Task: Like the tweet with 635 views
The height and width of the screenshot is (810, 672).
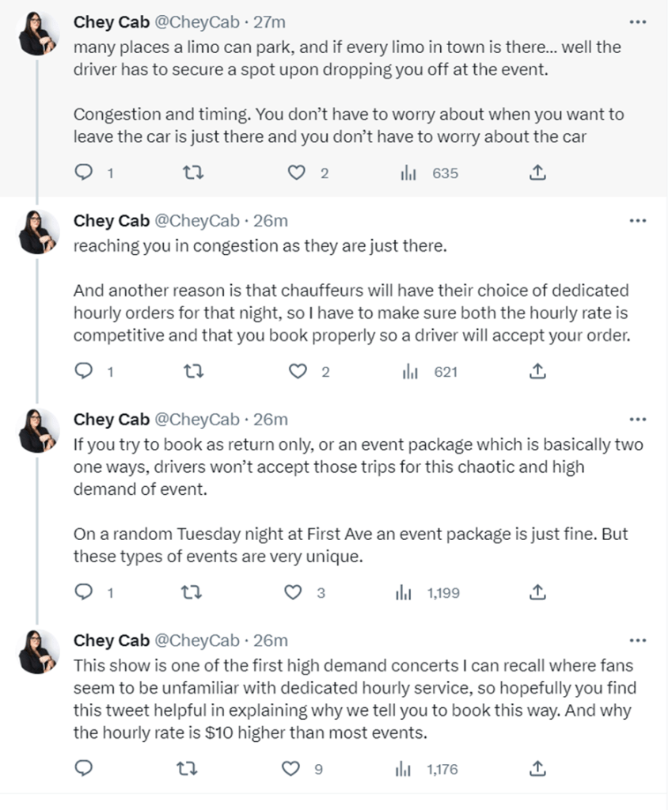Action: tap(296, 173)
